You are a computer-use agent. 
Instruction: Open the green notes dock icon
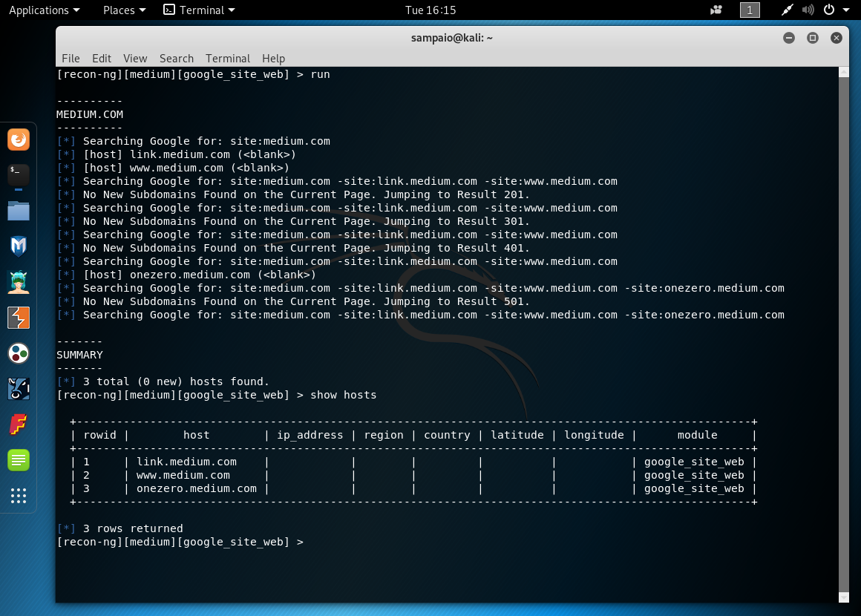(18, 460)
